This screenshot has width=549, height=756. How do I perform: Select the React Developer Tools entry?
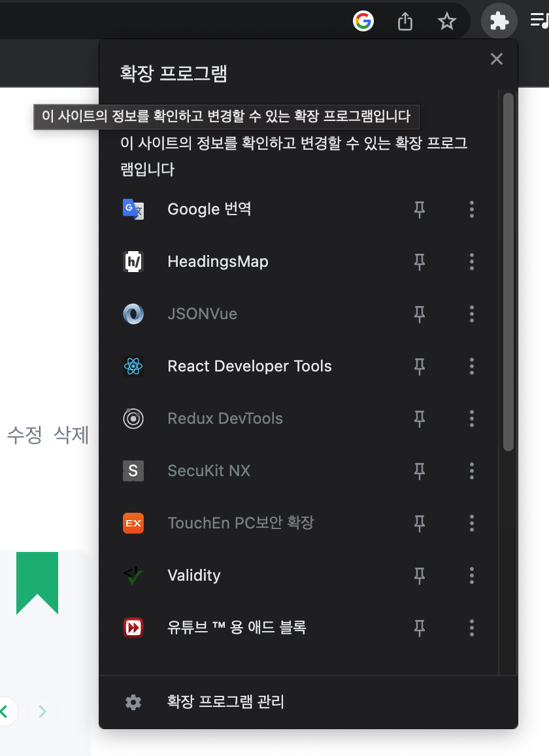click(x=250, y=366)
